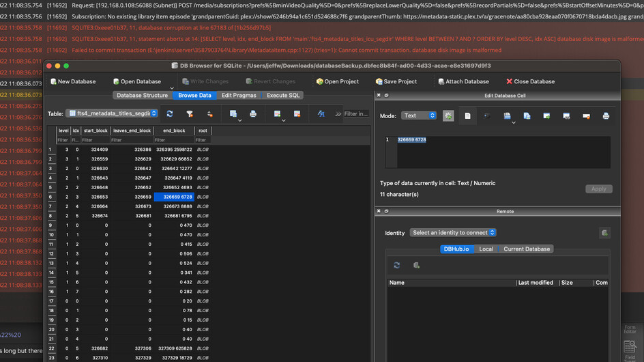Click the Filter in any column field

click(x=355, y=114)
